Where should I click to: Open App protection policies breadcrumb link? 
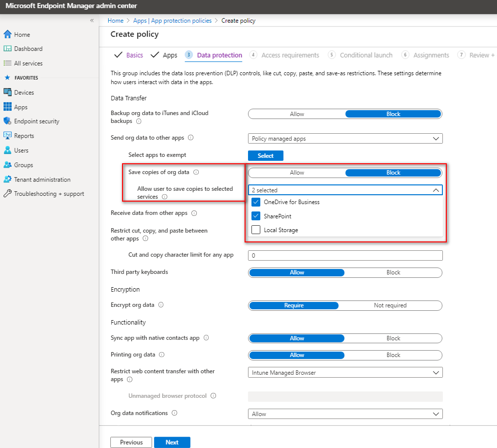pos(181,21)
